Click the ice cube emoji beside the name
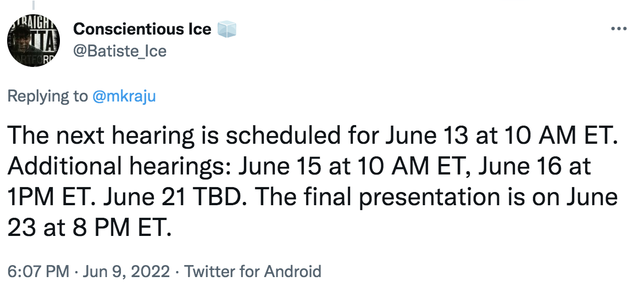This screenshot has height=293, width=644. click(227, 29)
